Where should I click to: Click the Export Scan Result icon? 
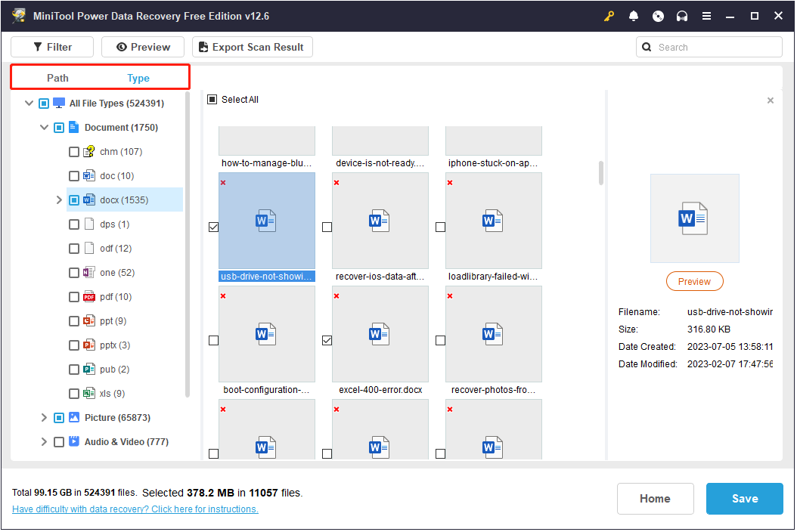point(203,46)
